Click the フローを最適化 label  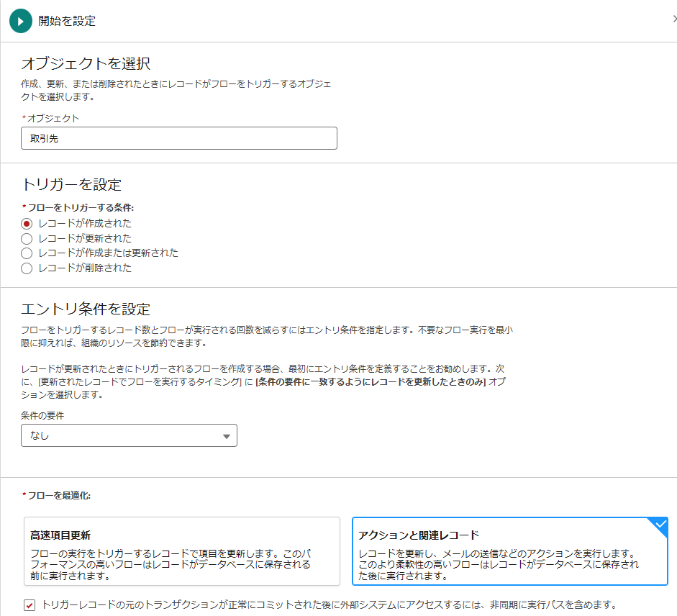click(x=59, y=496)
